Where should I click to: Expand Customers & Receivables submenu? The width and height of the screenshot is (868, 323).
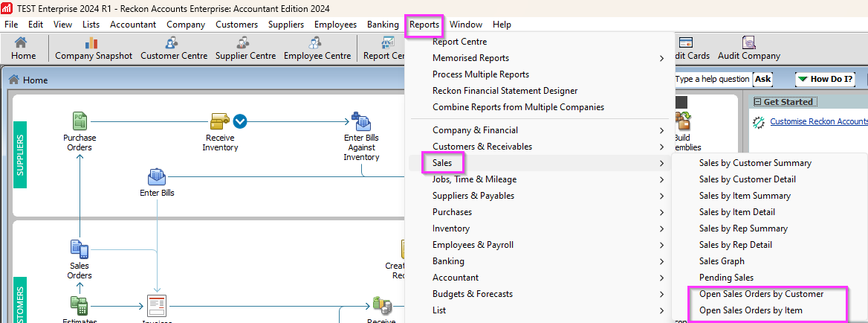point(661,147)
